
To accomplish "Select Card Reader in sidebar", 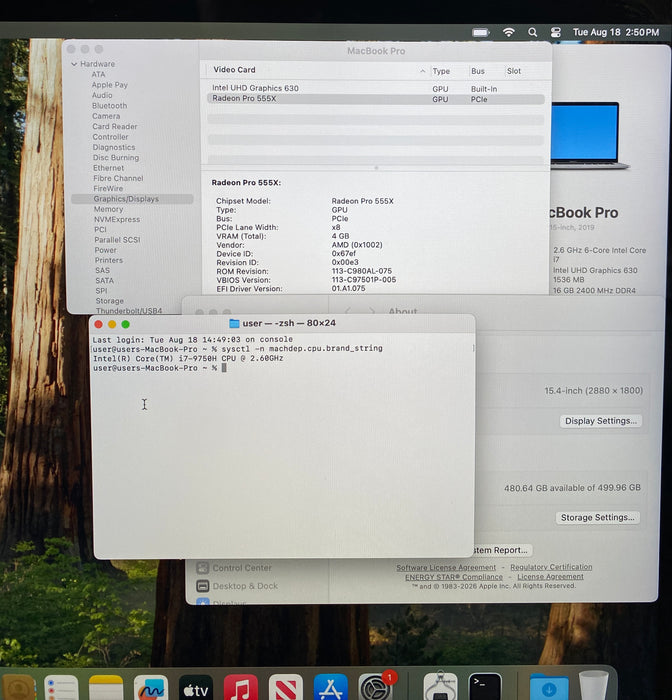I will pos(115,126).
